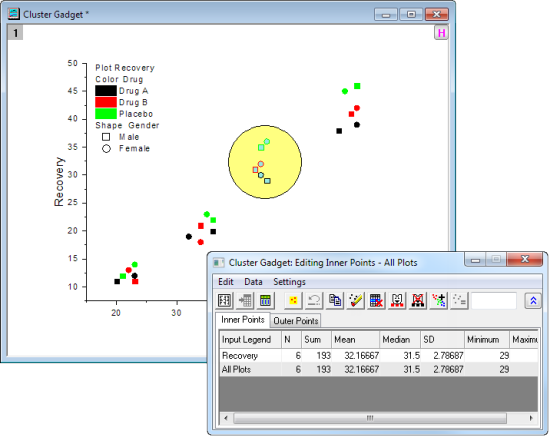Click the scrollbar left arrow in results table
550x437 pixels.
pyautogui.click(x=226, y=418)
